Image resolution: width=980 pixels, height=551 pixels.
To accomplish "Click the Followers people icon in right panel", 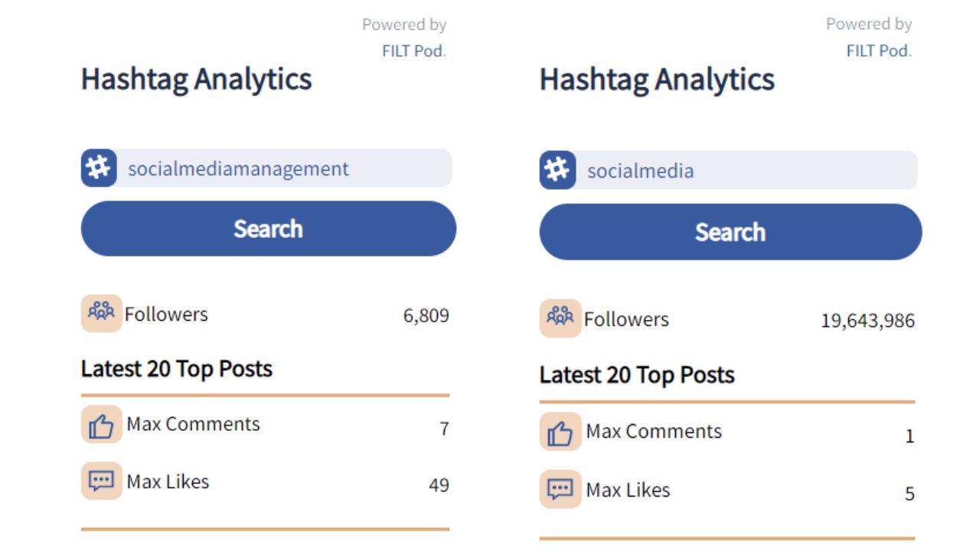I will point(560,318).
